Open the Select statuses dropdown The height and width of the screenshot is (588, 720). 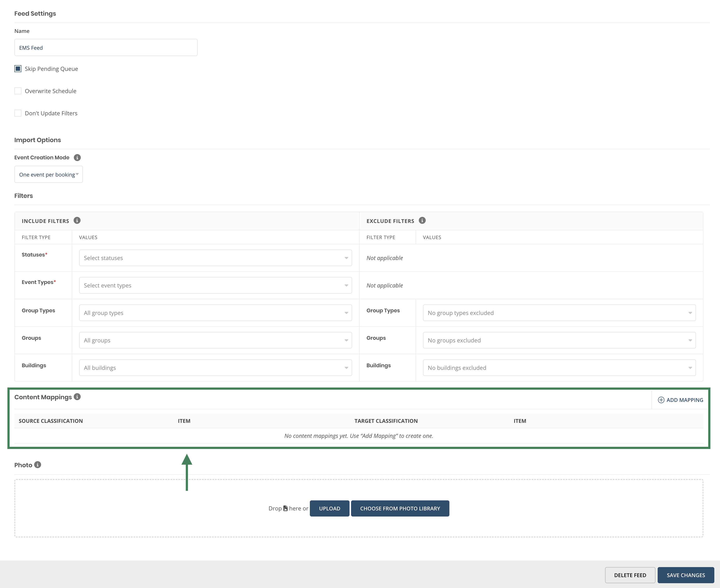215,258
